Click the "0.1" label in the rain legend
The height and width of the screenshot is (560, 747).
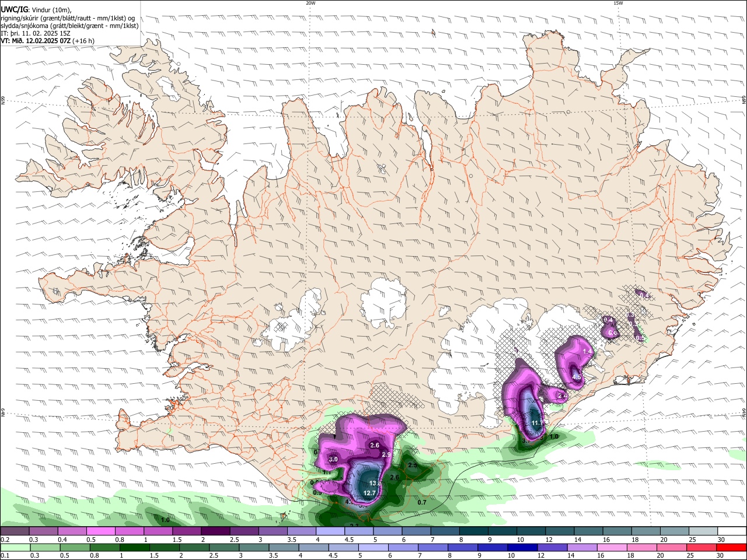pyautogui.click(x=5, y=556)
